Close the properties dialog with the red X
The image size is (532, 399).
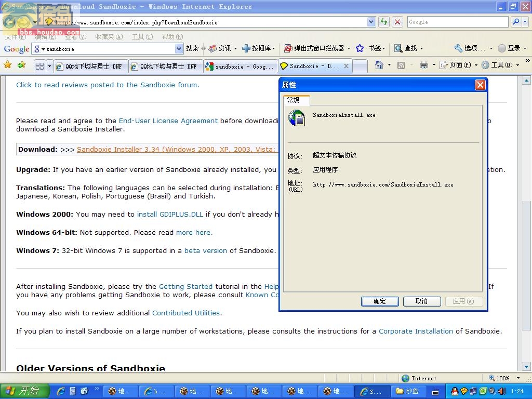tap(480, 85)
